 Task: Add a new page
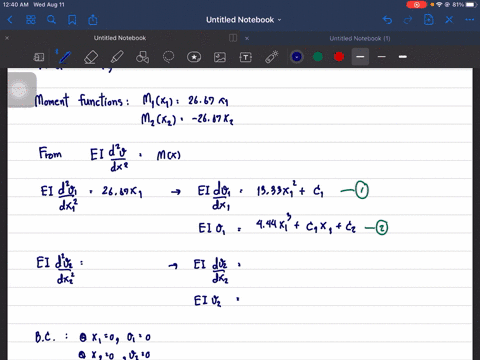[x=428, y=20]
